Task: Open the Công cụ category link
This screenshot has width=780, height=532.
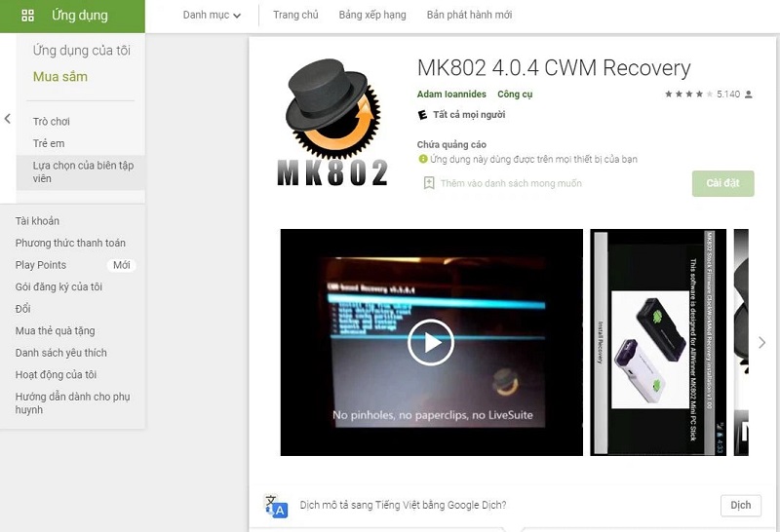Action: pyautogui.click(x=515, y=94)
